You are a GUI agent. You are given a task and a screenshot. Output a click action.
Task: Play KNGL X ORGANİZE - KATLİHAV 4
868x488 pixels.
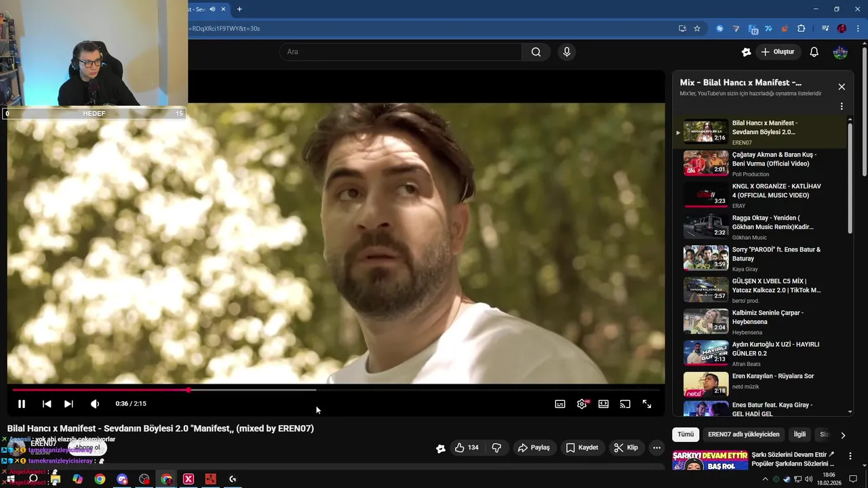point(759,195)
